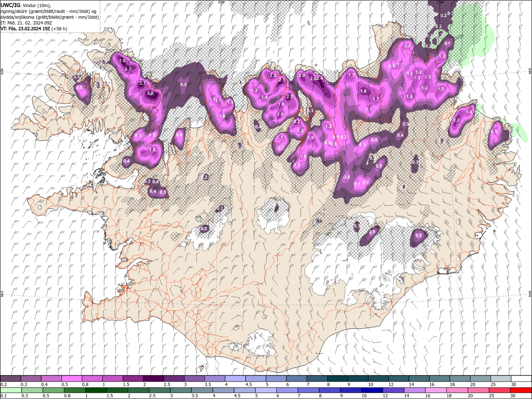Click the '(+58 h)' forecast offset text

pyautogui.click(x=59, y=29)
